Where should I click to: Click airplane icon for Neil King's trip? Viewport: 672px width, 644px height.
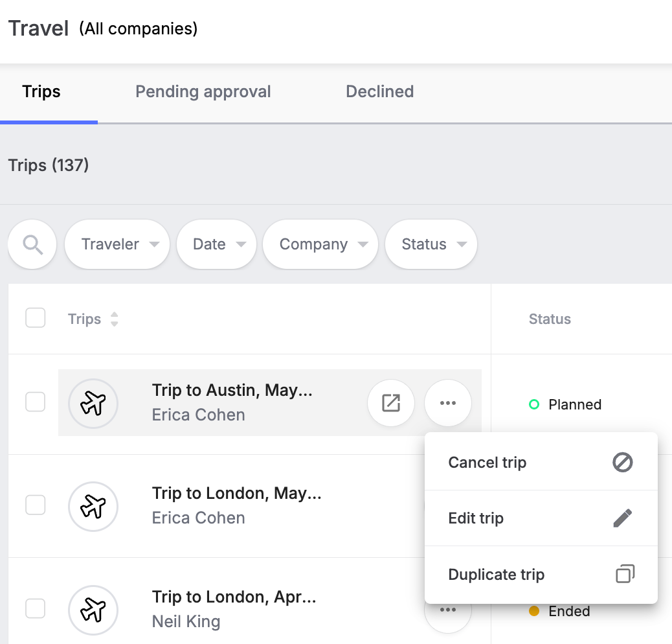coord(93,610)
